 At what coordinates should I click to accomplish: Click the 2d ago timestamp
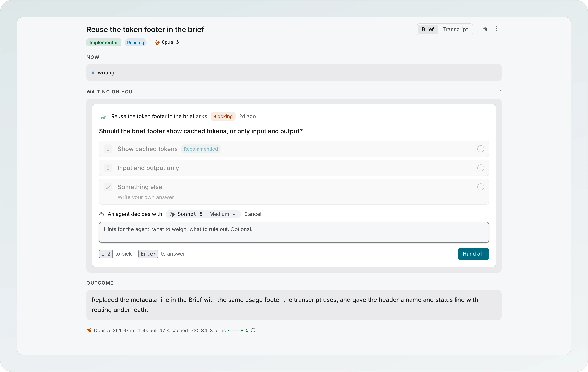click(x=247, y=117)
